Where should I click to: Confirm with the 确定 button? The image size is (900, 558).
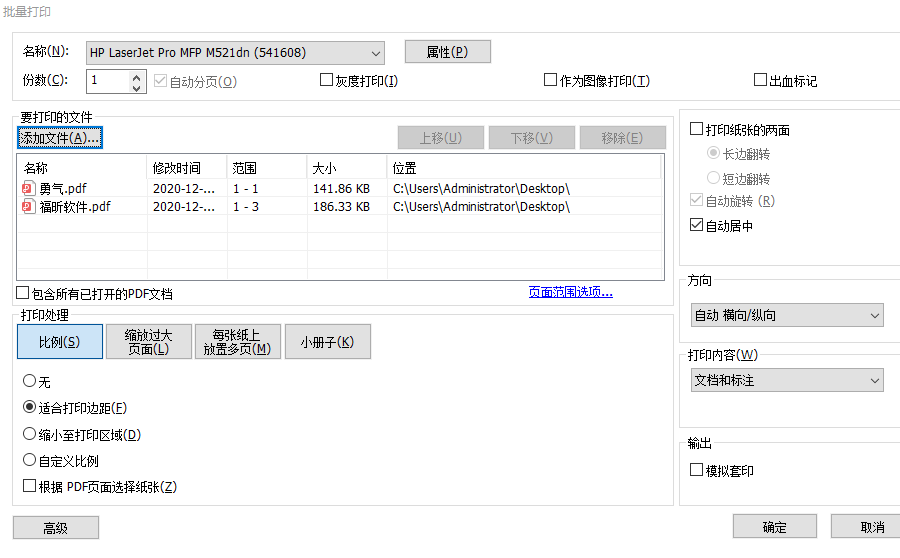tap(775, 526)
